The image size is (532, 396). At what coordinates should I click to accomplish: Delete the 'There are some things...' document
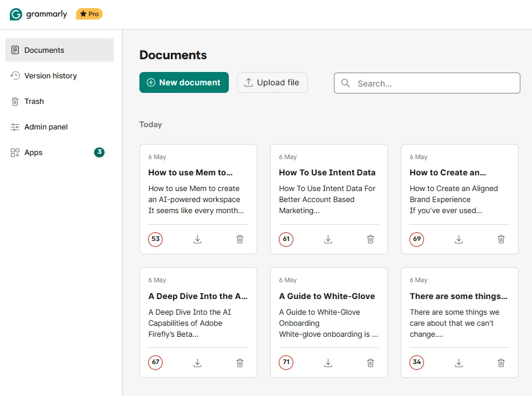(x=501, y=362)
